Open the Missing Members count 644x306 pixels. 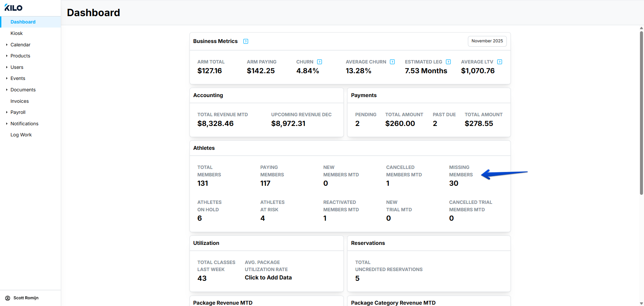tap(453, 183)
